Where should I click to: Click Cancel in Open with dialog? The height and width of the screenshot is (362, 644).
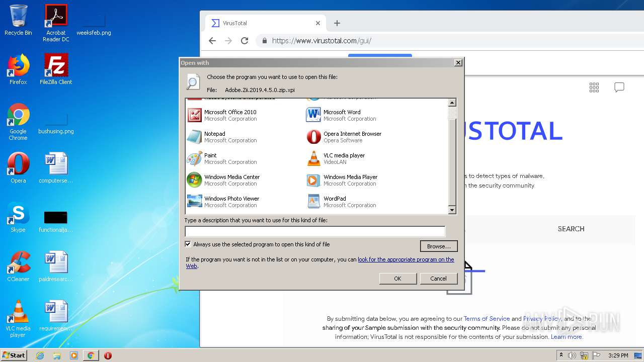[x=438, y=279]
